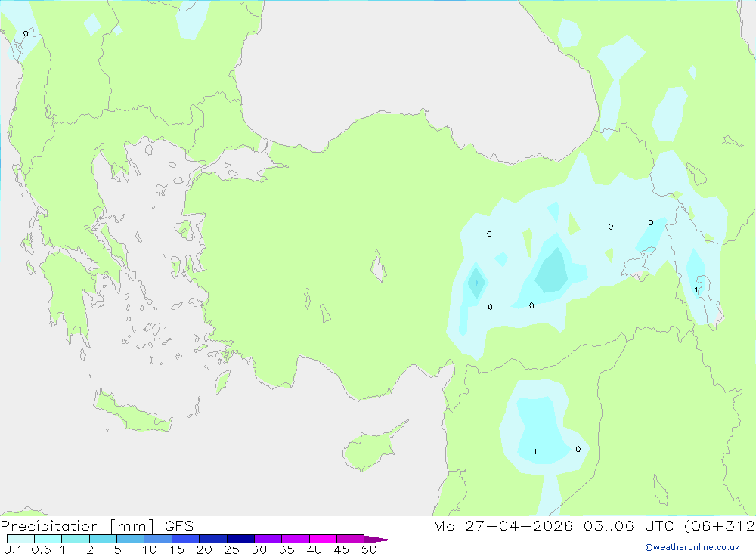This screenshot has height=554, width=756.
Task: Click the 35–40 mm legend swatch
Action: tap(295, 539)
